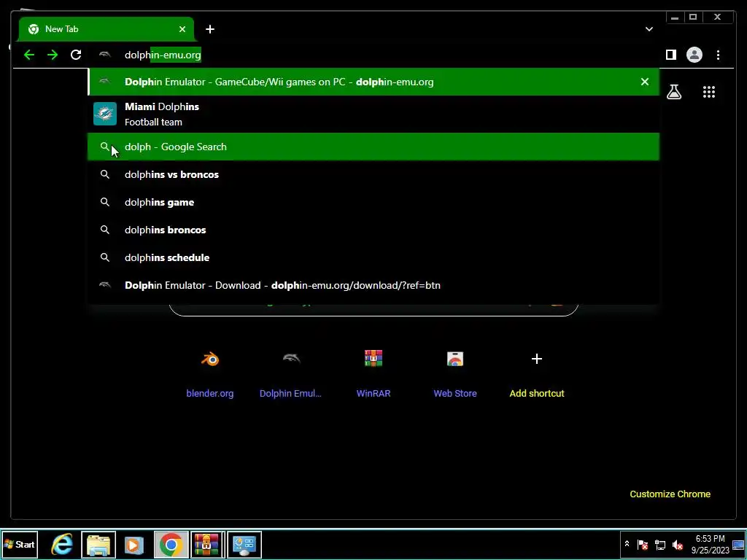The width and height of the screenshot is (747, 560).
Task: Launch Internet Explorer from taskbar
Action: pyautogui.click(x=62, y=544)
